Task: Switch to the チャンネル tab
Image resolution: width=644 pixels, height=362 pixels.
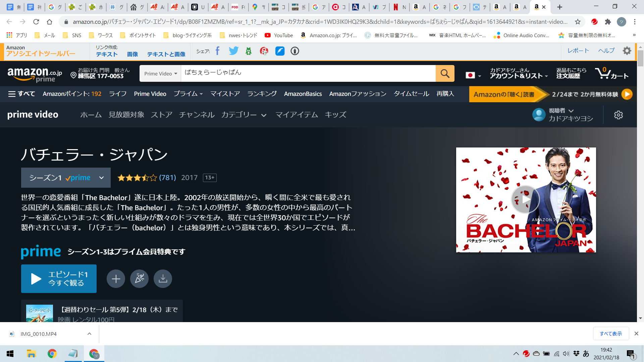Action: [x=197, y=115]
